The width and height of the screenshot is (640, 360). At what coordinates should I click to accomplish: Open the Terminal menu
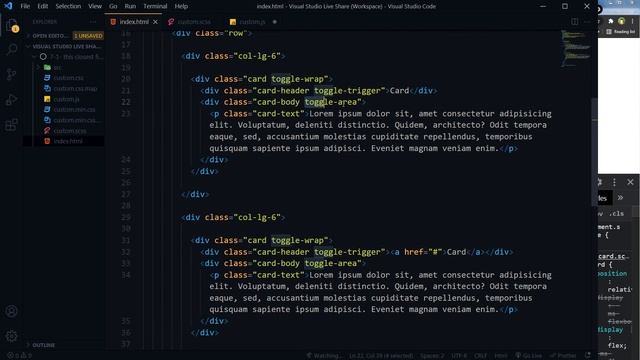click(155, 6)
